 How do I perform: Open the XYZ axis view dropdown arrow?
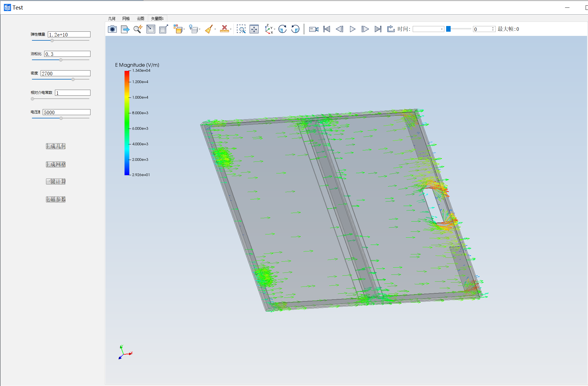click(x=274, y=29)
